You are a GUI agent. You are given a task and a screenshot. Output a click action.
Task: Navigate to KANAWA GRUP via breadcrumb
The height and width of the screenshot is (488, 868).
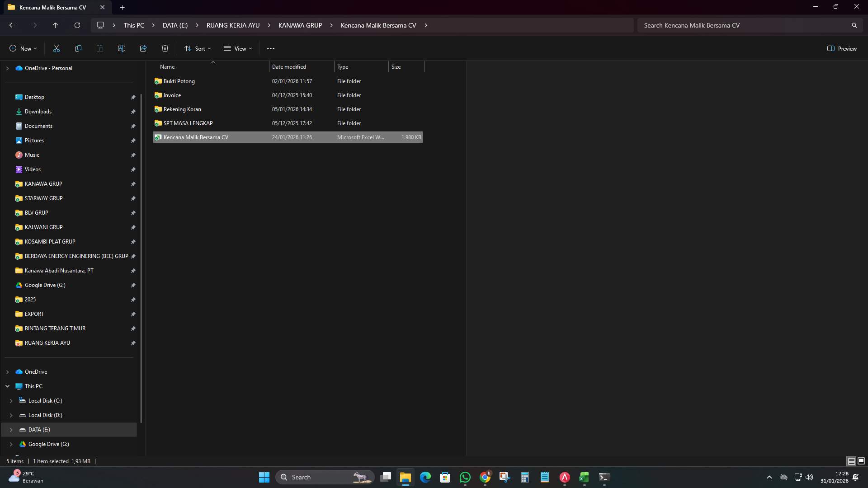pos(300,25)
